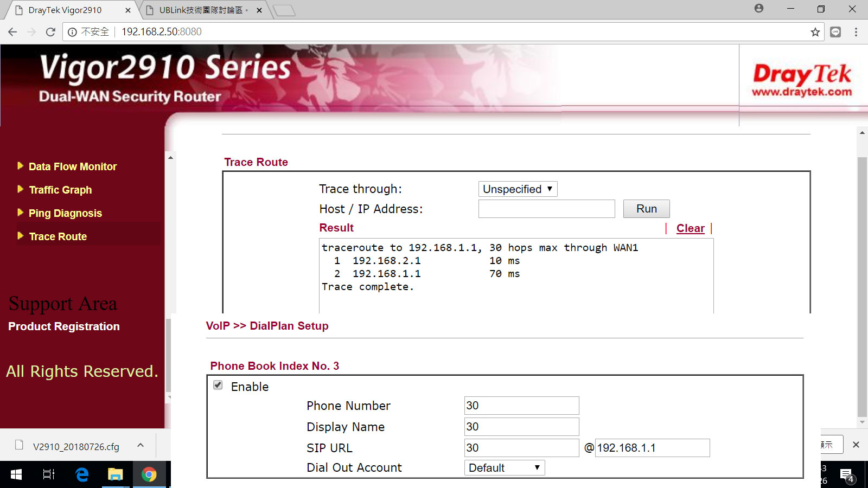Launch Microsoft Edge from the taskbar
This screenshot has width=868, height=488.
tap(82, 474)
